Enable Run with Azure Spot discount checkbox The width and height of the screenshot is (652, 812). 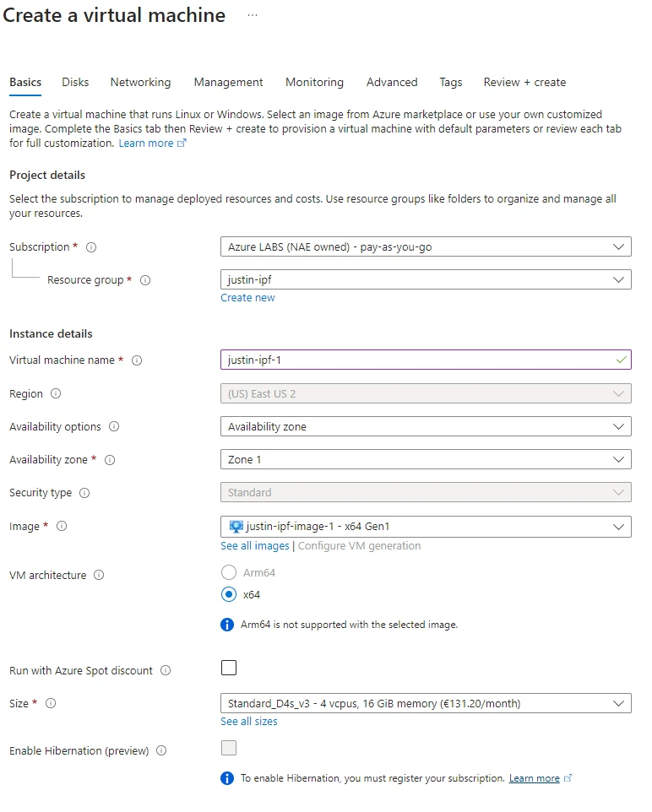pos(229,669)
